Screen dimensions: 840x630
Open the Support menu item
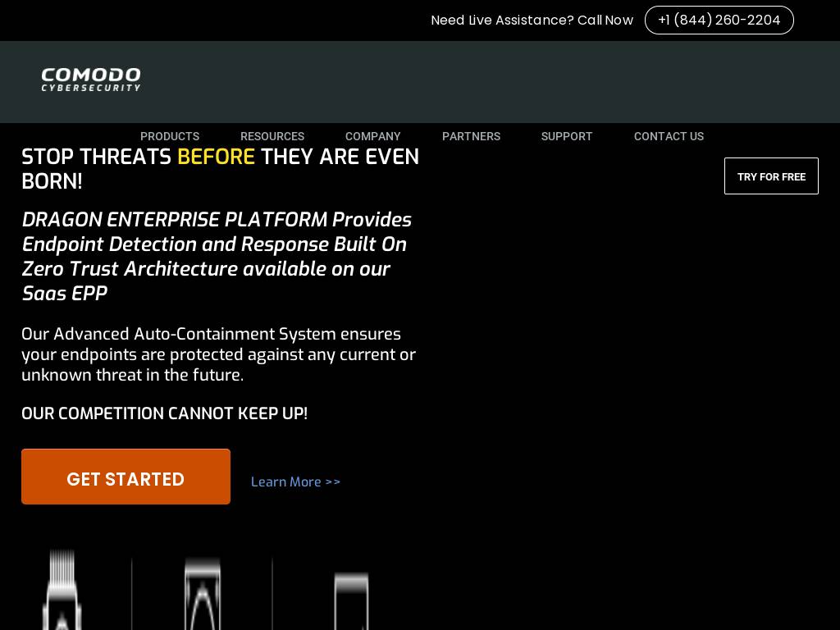click(567, 136)
